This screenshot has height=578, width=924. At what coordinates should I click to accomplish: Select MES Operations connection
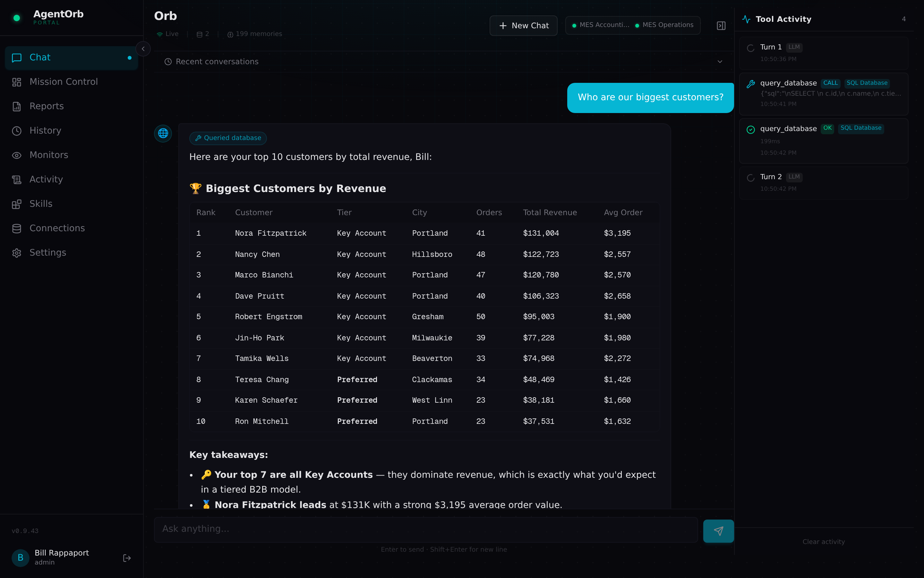(664, 25)
